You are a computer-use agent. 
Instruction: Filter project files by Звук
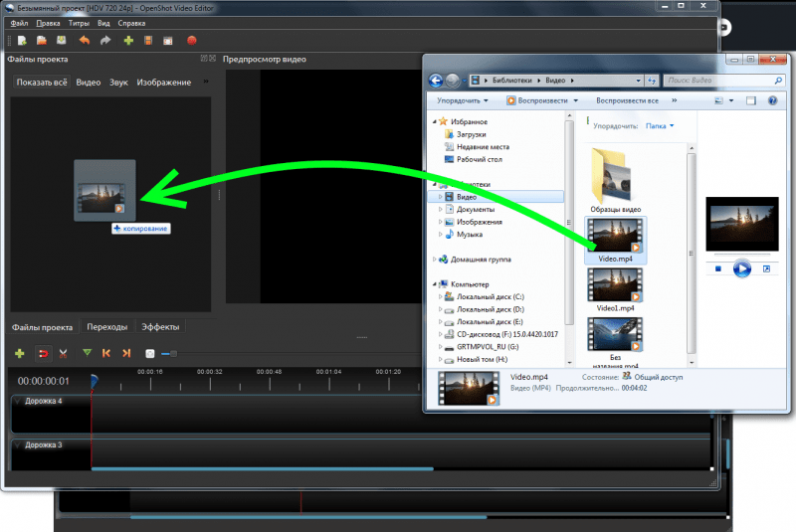point(118,83)
